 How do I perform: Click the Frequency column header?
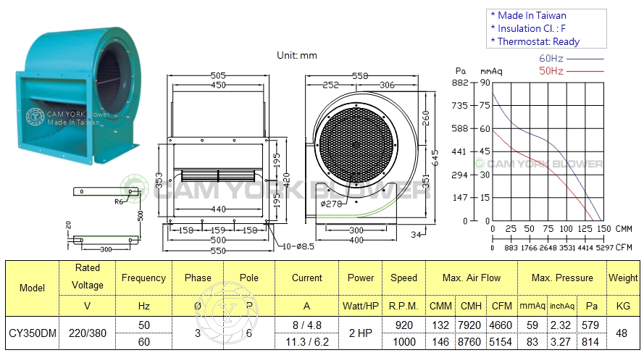point(143,278)
